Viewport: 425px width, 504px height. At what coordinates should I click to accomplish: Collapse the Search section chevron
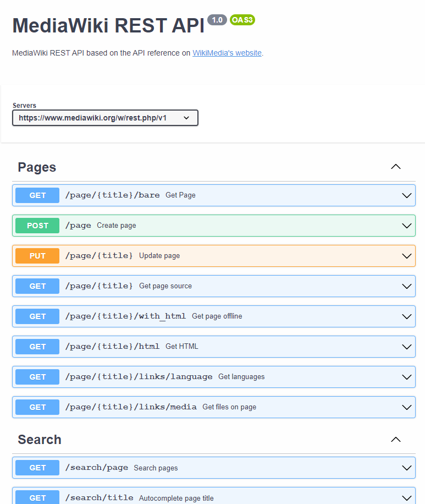396,440
